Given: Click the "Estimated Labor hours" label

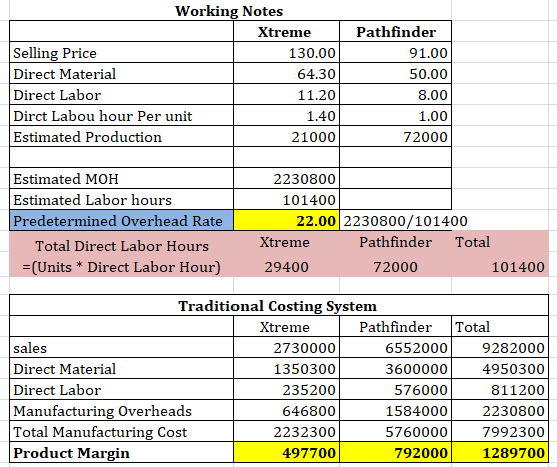Looking at the screenshot, I should click(121, 200).
